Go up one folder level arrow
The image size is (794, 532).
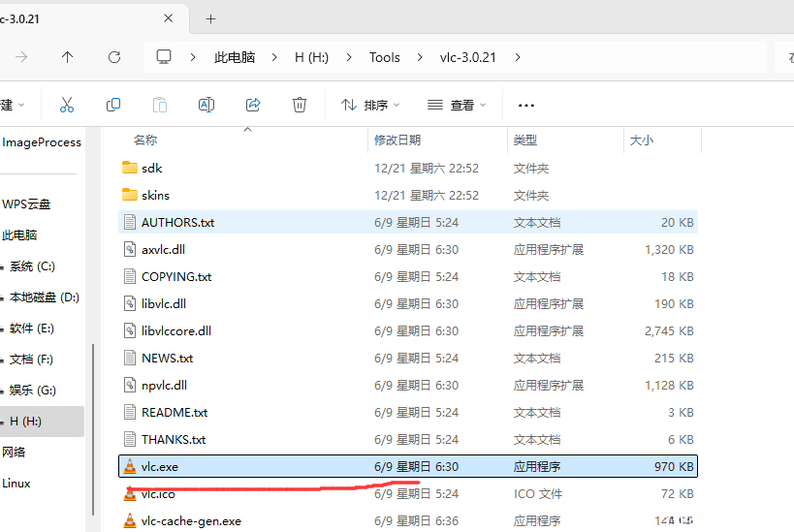pyautogui.click(x=67, y=57)
